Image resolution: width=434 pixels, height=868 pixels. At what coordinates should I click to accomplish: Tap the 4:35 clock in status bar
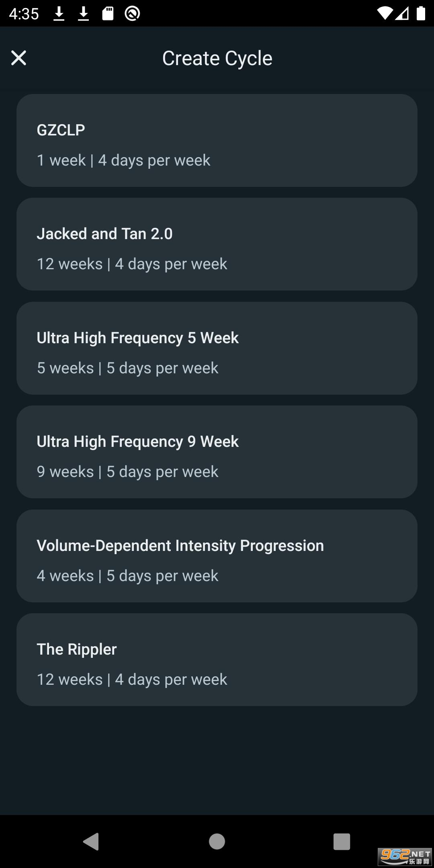pos(24,14)
